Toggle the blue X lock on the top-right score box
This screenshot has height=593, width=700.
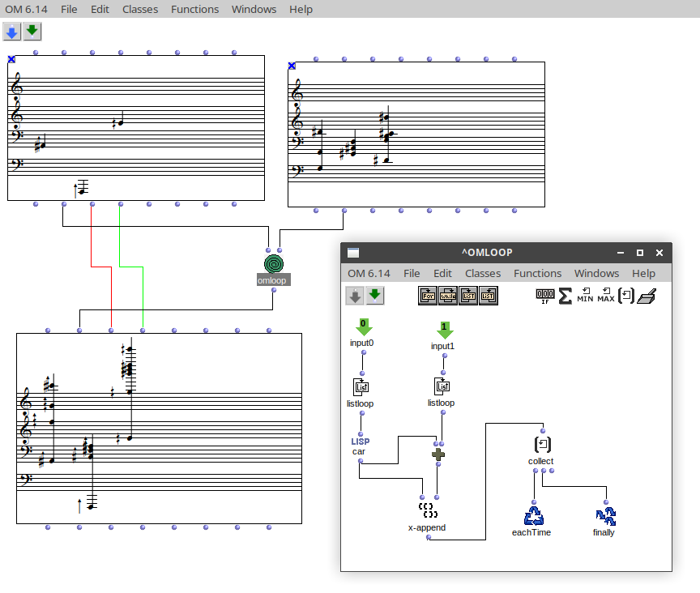point(292,66)
